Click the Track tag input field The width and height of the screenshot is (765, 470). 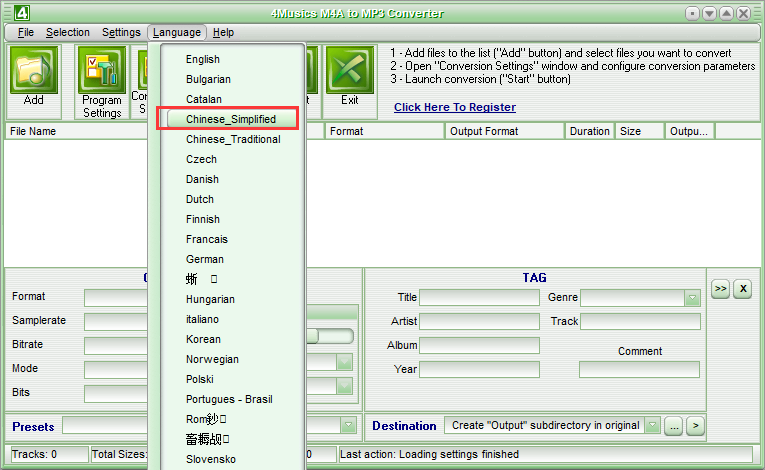[640, 321]
